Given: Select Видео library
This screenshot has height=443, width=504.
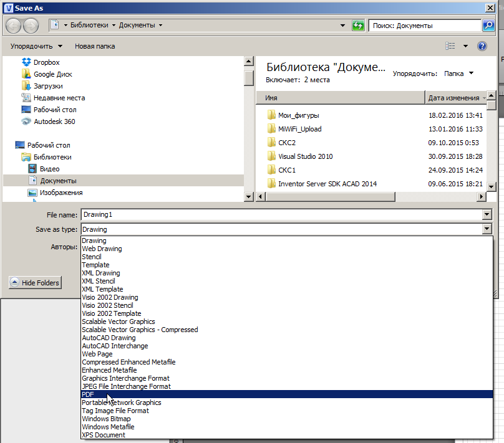Looking at the screenshot, I should 49,169.
